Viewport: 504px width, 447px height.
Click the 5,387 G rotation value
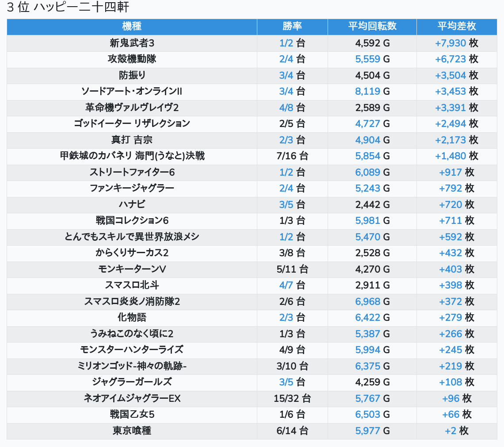372,334
